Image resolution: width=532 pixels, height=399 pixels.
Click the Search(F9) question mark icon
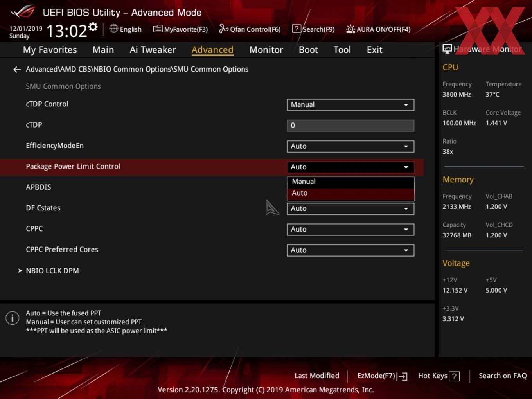(x=297, y=29)
